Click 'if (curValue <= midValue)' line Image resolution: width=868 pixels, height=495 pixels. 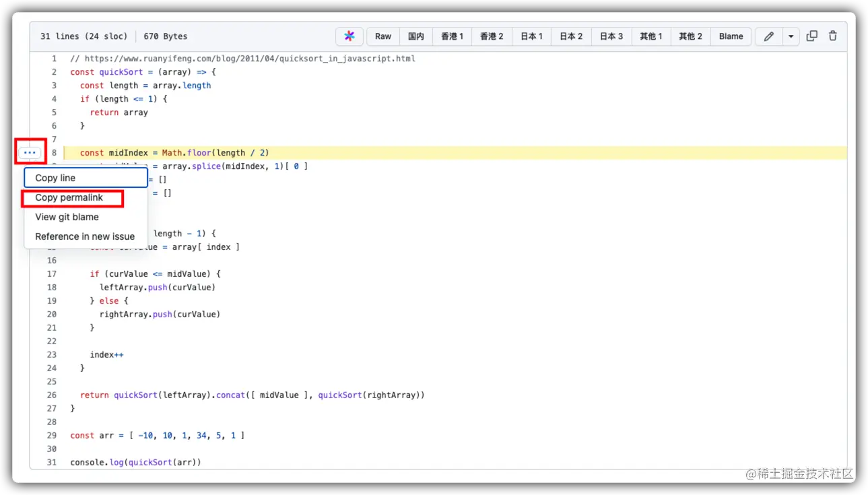point(156,274)
